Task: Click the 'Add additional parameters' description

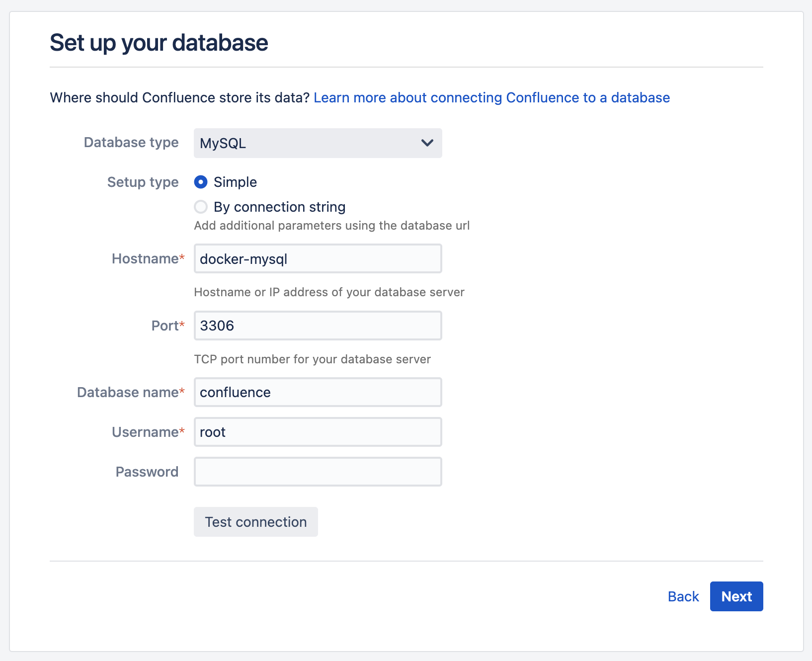Action: click(331, 226)
